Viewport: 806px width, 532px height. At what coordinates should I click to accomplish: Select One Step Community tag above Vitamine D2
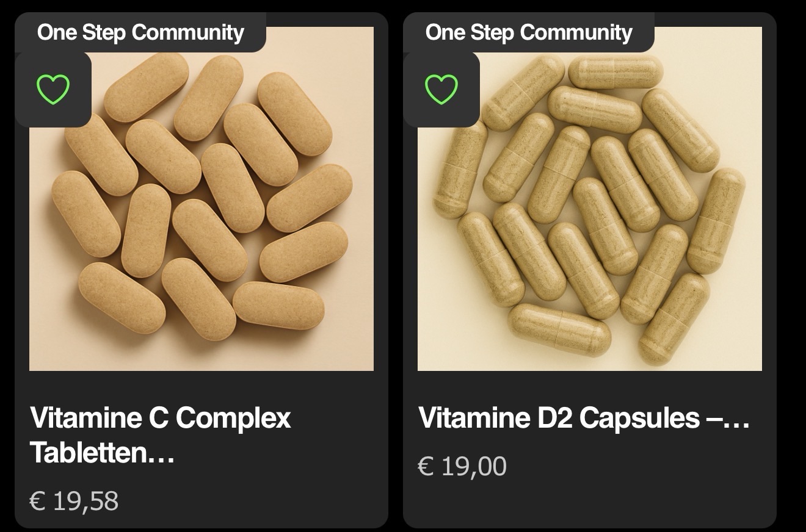click(x=529, y=32)
